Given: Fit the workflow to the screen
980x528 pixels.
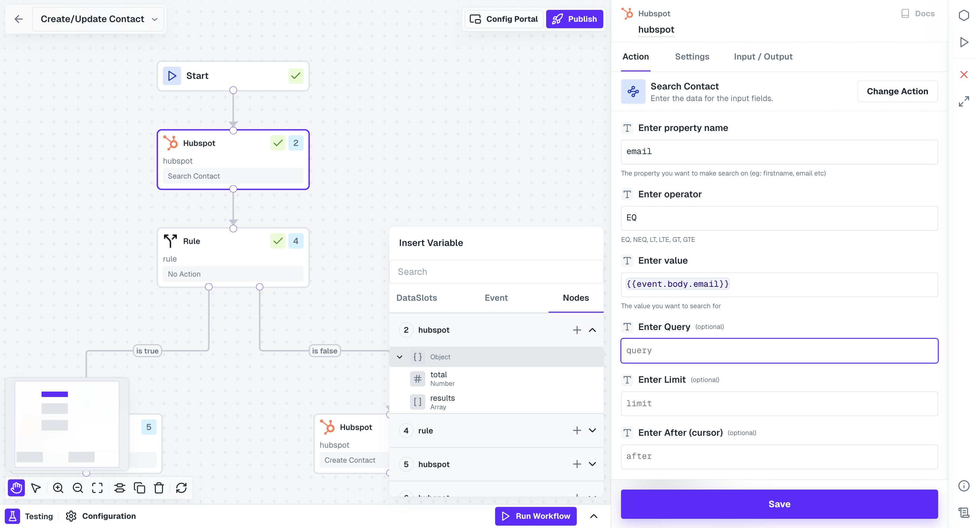Looking at the screenshot, I should tap(97, 488).
